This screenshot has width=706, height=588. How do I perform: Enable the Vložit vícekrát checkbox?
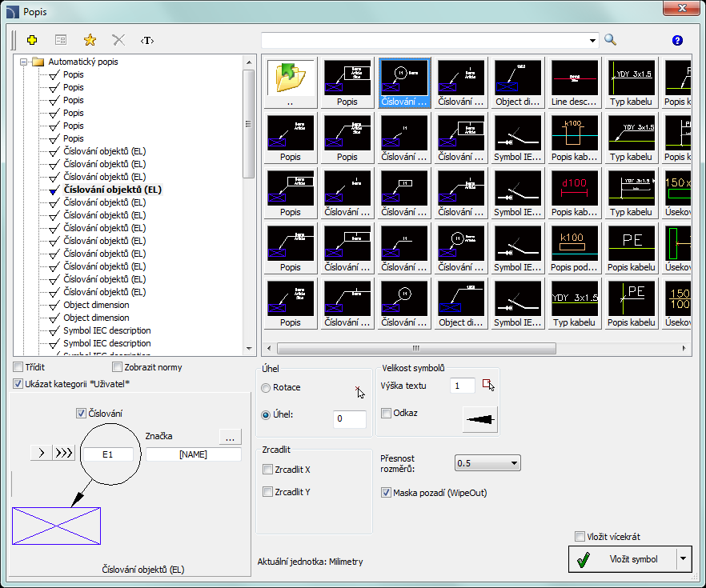pyautogui.click(x=580, y=536)
